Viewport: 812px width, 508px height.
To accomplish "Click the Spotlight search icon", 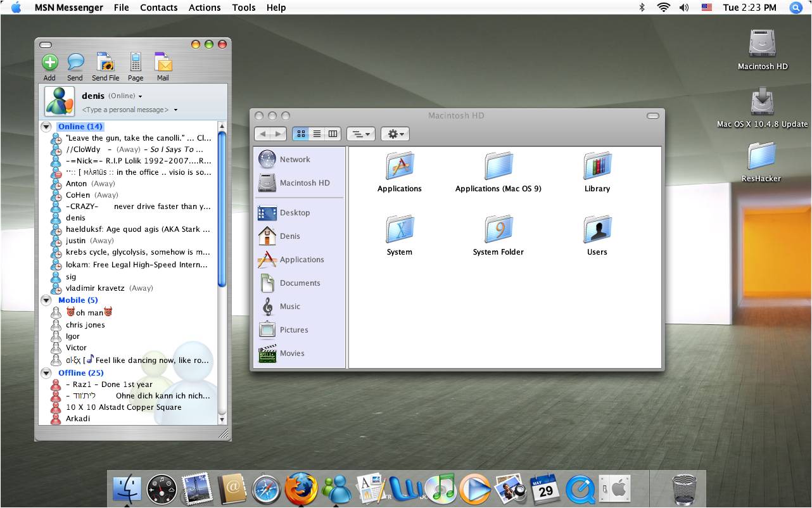I will tap(796, 8).
